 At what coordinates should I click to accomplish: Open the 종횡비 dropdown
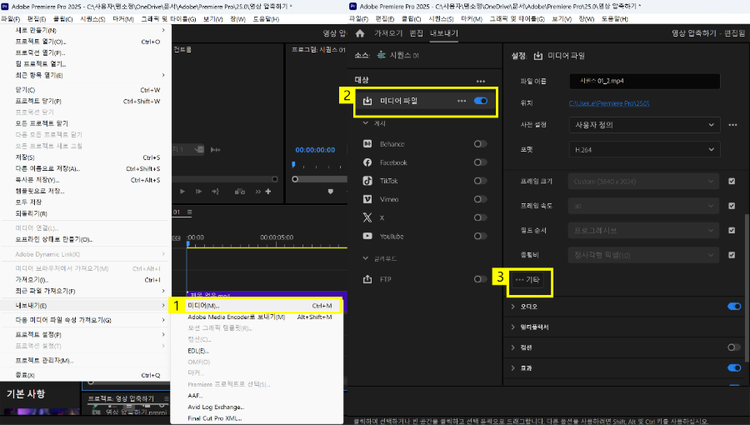click(643, 255)
